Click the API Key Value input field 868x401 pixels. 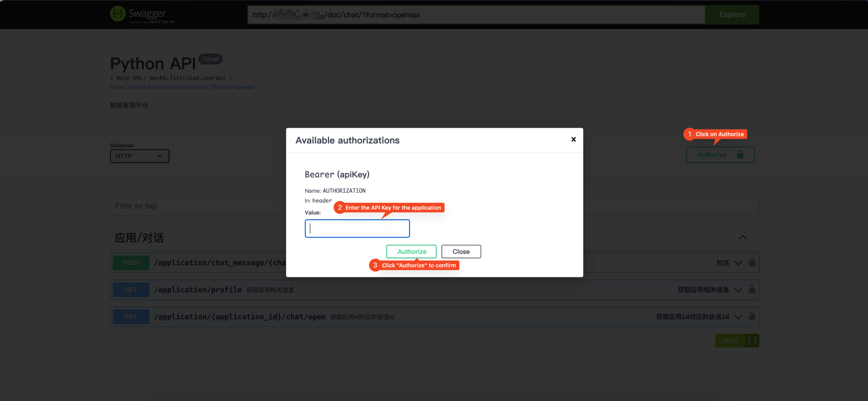point(357,228)
